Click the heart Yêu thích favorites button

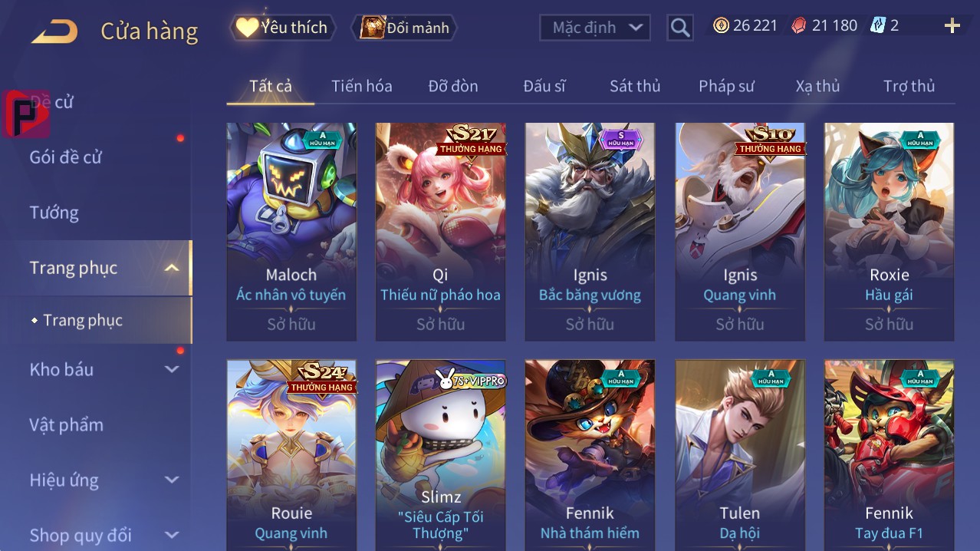point(282,28)
